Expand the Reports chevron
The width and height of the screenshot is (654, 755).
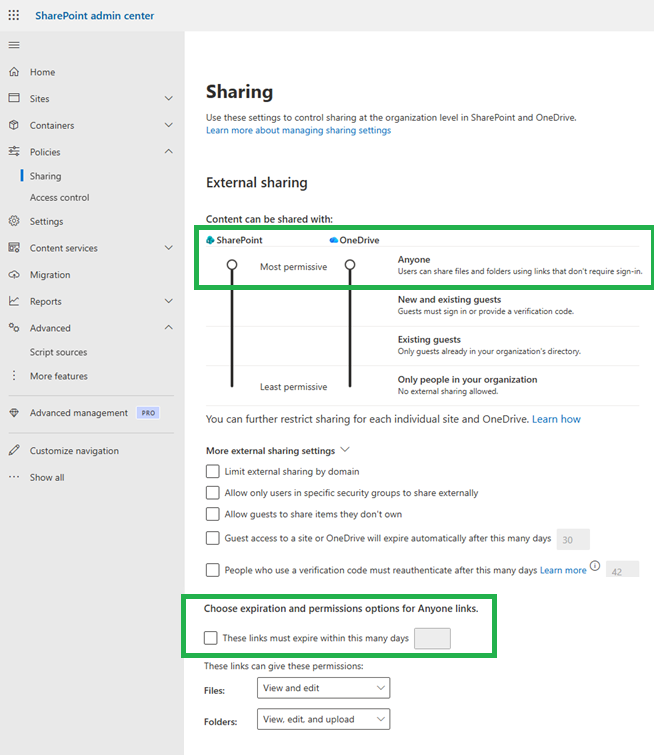tap(169, 301)
